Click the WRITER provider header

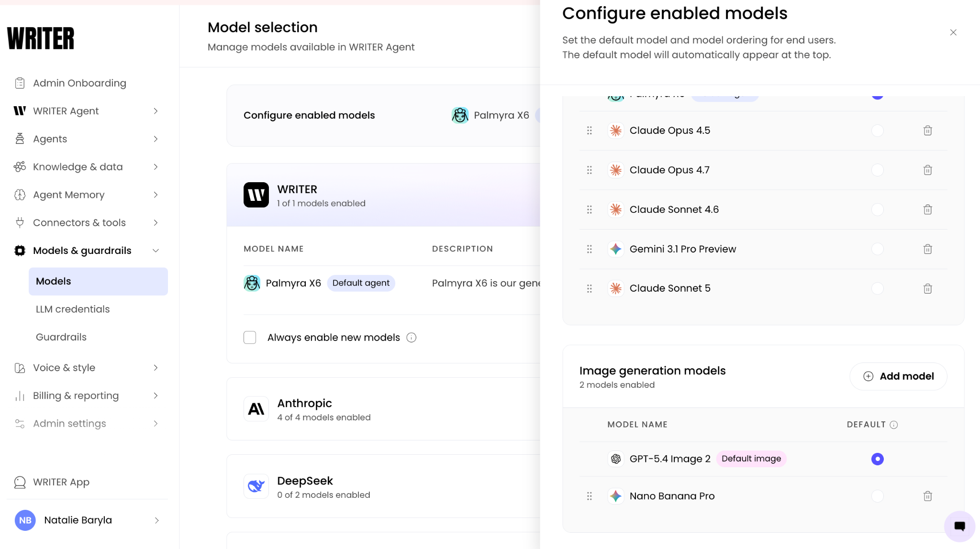pyautogui.click(x=383, y=195)
